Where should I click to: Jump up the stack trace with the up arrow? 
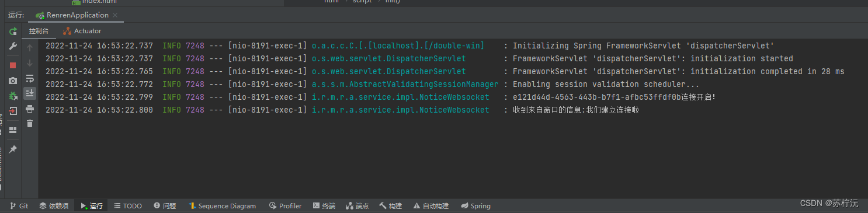(30, 48)
